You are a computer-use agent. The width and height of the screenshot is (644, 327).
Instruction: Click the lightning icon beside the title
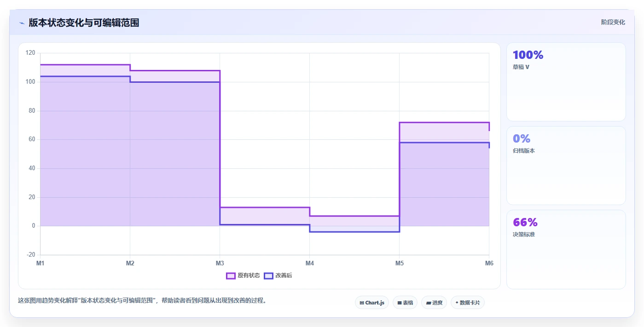click(22, 23)
